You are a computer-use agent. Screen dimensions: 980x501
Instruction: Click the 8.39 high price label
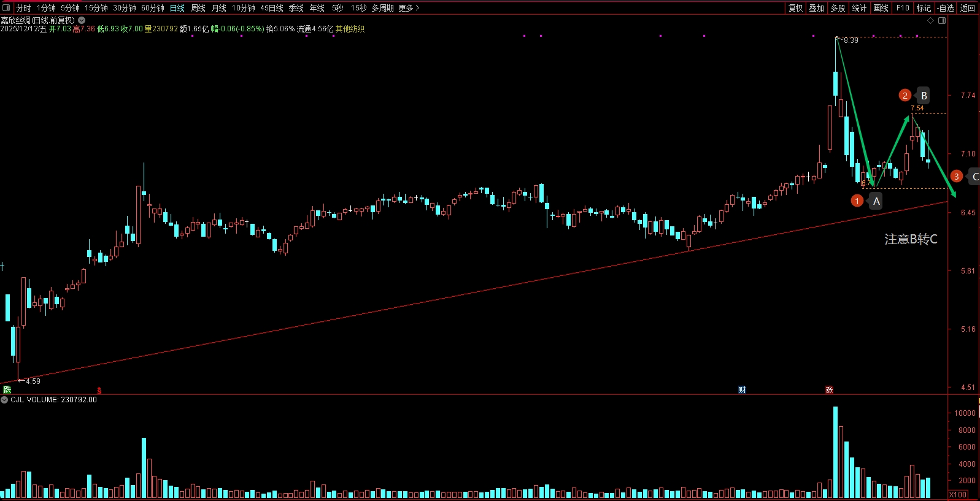[x=851, y=40]
